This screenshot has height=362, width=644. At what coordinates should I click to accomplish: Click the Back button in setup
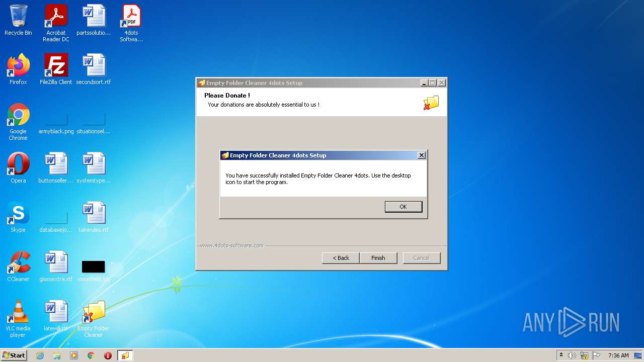click(341, 258)
